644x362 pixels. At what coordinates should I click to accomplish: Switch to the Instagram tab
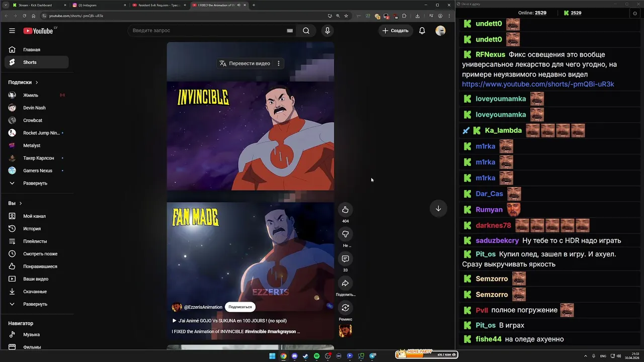point(99,5)
